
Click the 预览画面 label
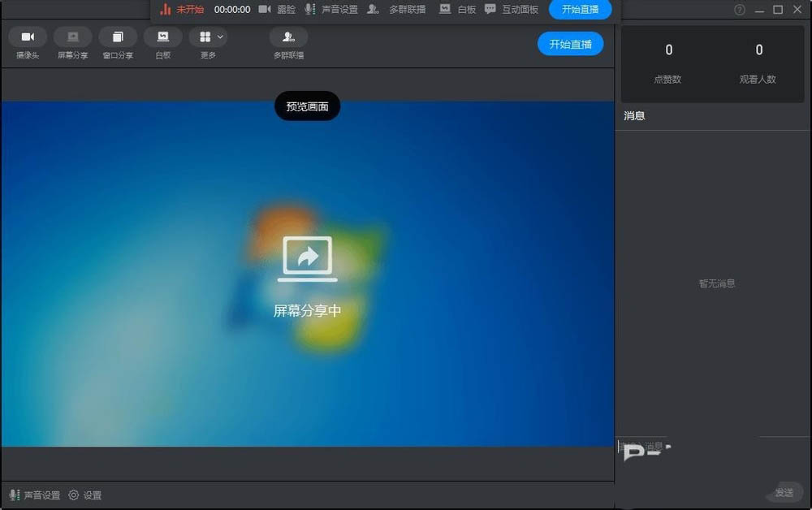tap(307, 106)
